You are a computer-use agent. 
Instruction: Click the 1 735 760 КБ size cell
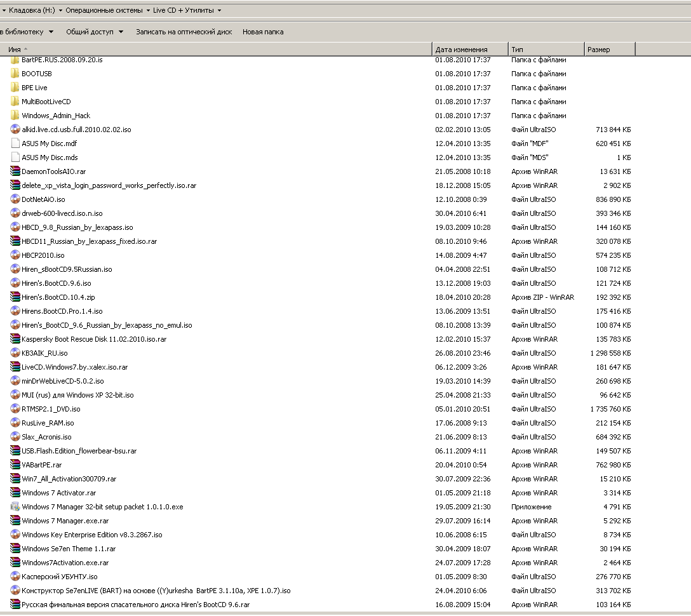[610, 409]
